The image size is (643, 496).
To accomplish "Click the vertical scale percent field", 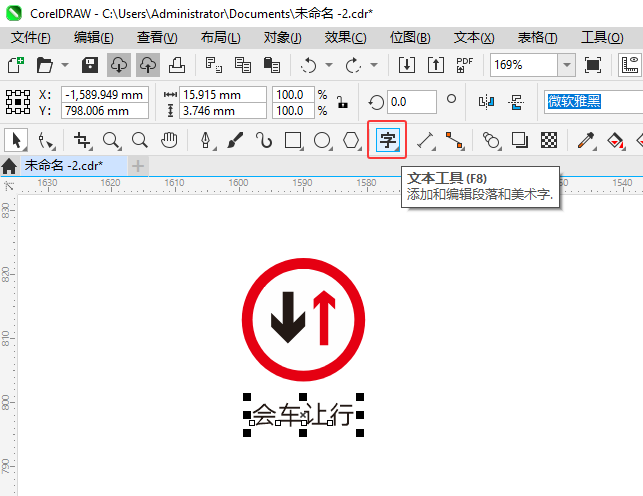I will click(x=294, y=111).
